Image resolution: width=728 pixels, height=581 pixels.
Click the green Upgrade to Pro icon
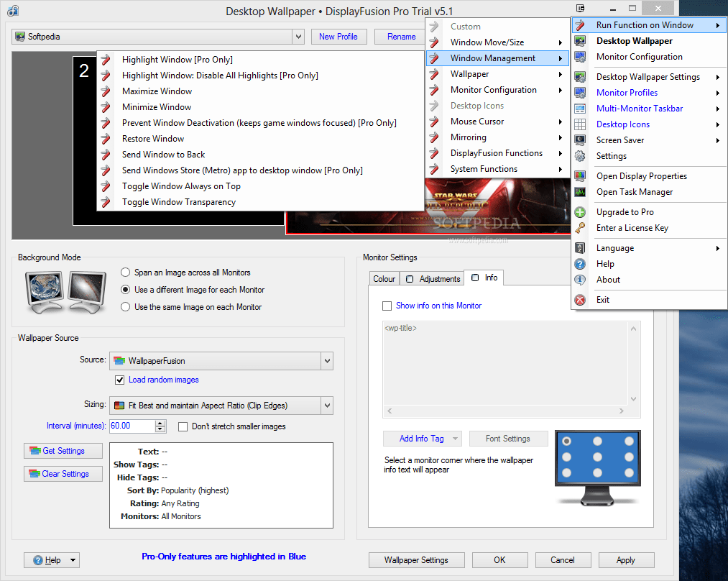579,211
